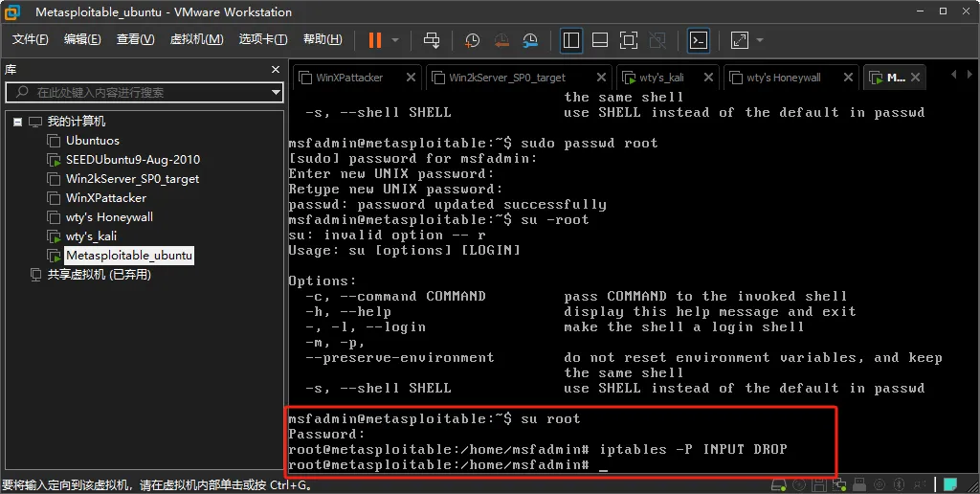Click the Bluetooth device status icon
The width and height of the screenshot is (980, 494).
pyautogui.click(x=899, y=485)
